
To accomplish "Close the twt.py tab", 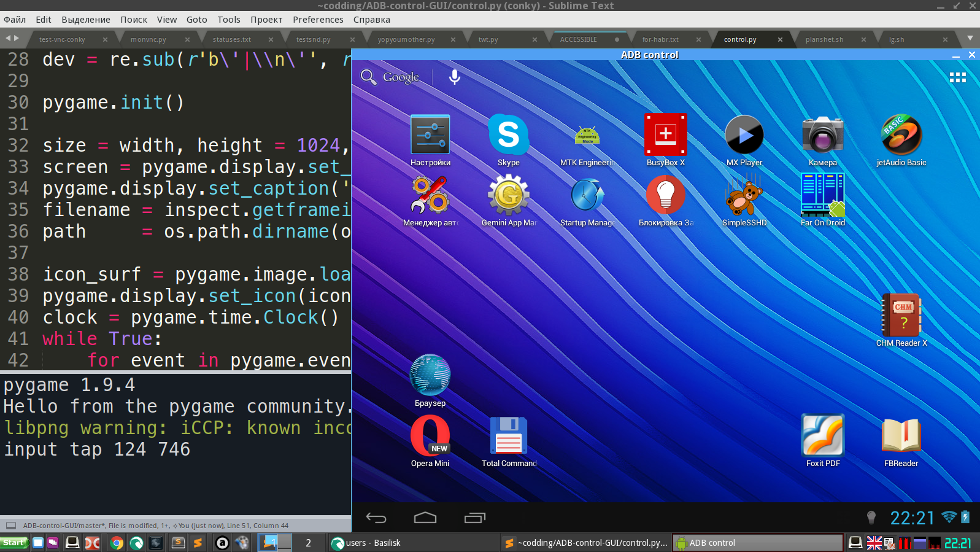I will tap(534, 39).
